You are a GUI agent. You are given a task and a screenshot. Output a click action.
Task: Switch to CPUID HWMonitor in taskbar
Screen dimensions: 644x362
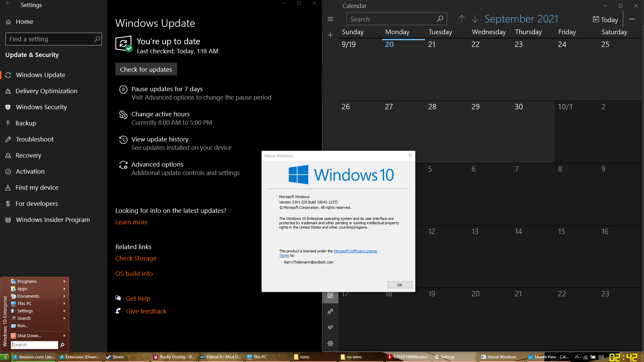tap(407, 357)
